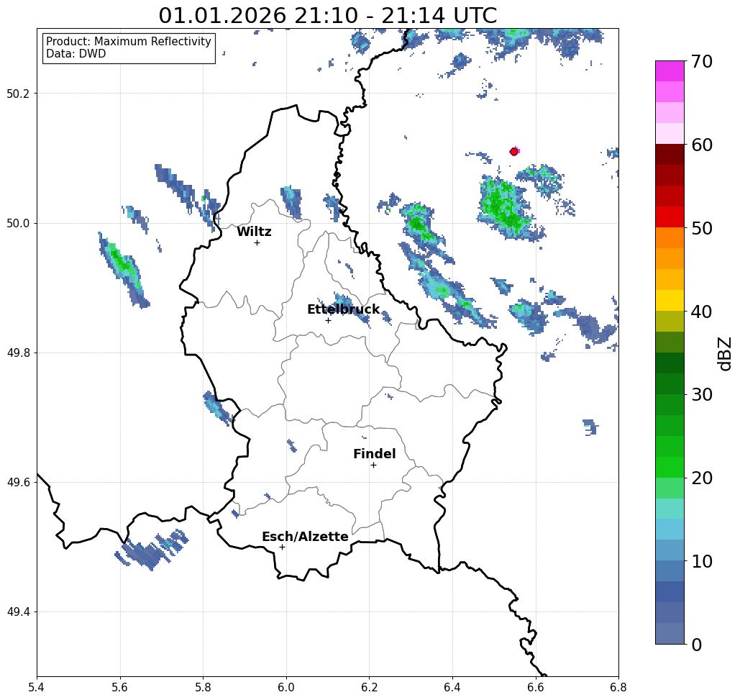Click the cross marker below Wiltz
Image resolution: width=740 pixels, height=700 pixels.
(257, 243)
